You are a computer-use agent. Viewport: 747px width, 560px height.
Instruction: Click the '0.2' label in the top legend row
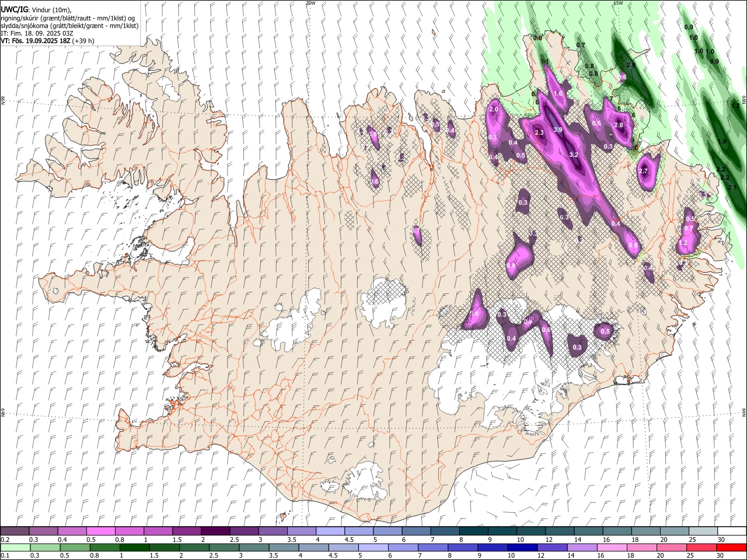tap(5, 540)
